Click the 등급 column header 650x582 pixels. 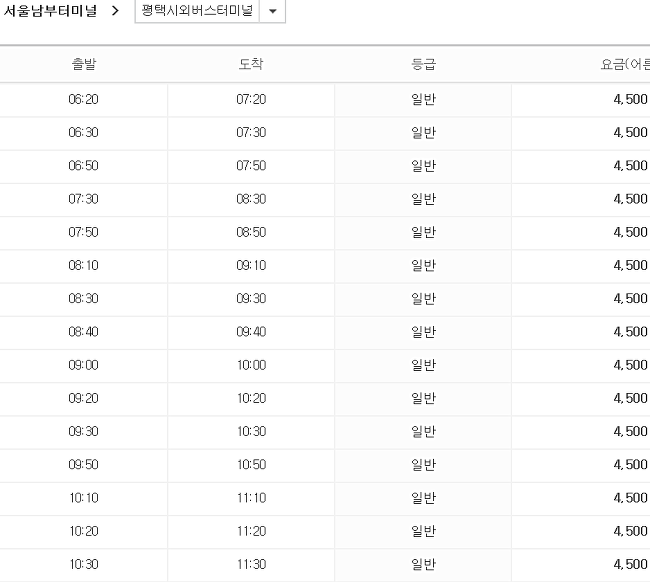point(423,64)
